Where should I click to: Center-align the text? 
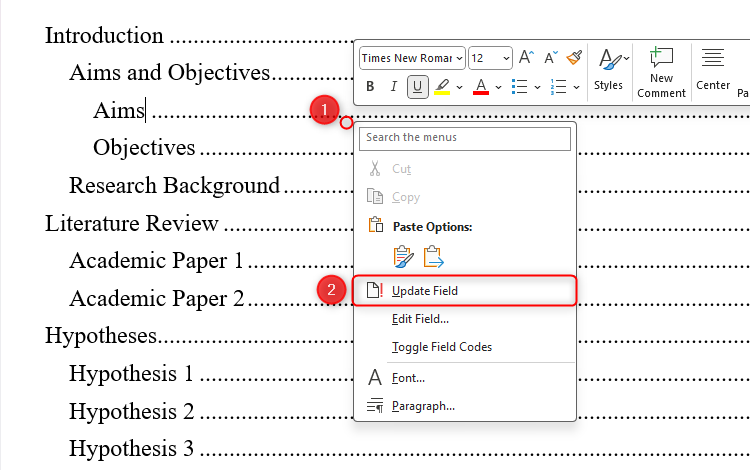[713, 69]
